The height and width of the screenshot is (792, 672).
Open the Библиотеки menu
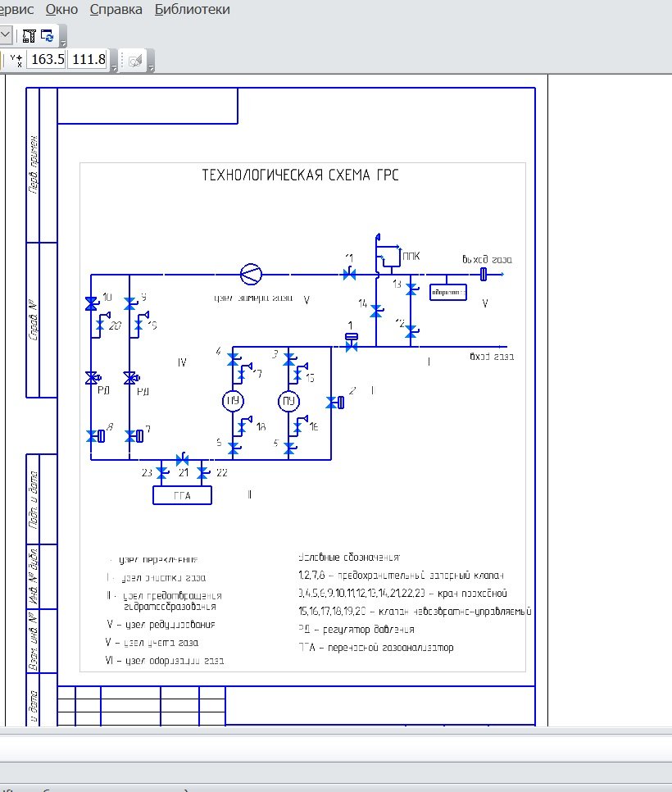(193, 10)
